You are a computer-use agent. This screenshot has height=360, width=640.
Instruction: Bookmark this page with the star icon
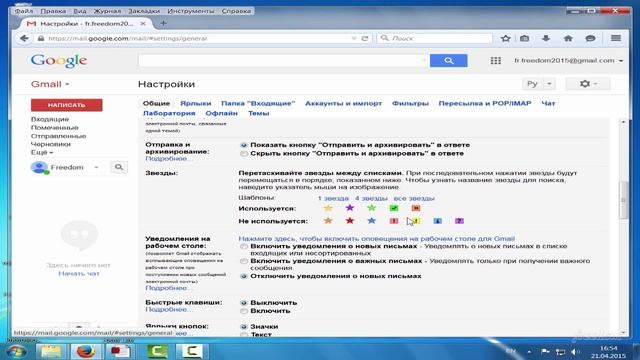point(506,38)
